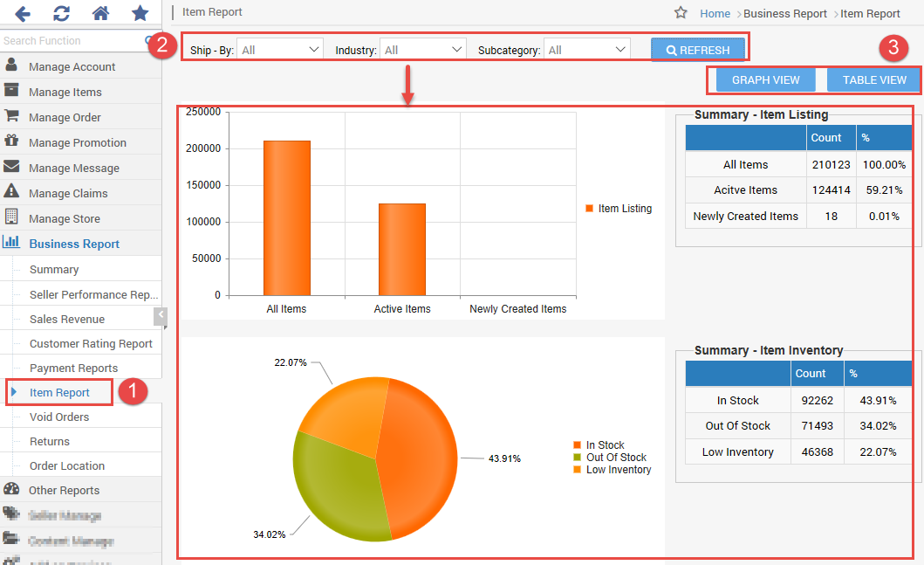Bookmark page using breadcrumb star icon
Screen dimensions: 924x565
pyautogui.click(x=681, y=13)
